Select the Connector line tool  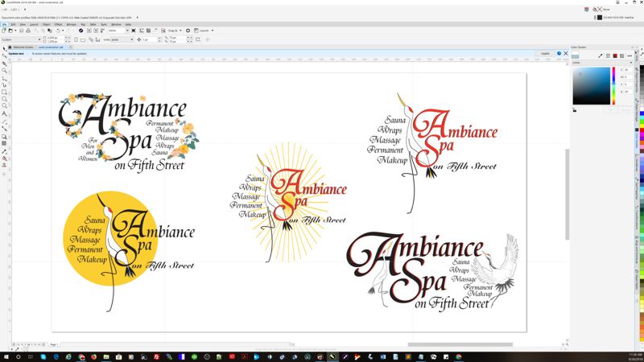(x=5, y=129)
